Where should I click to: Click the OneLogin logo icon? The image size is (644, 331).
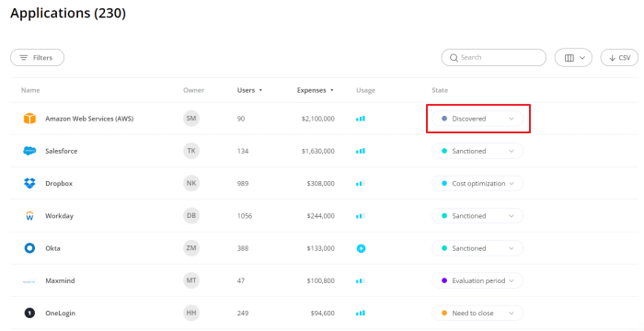[x=29, y=313]
